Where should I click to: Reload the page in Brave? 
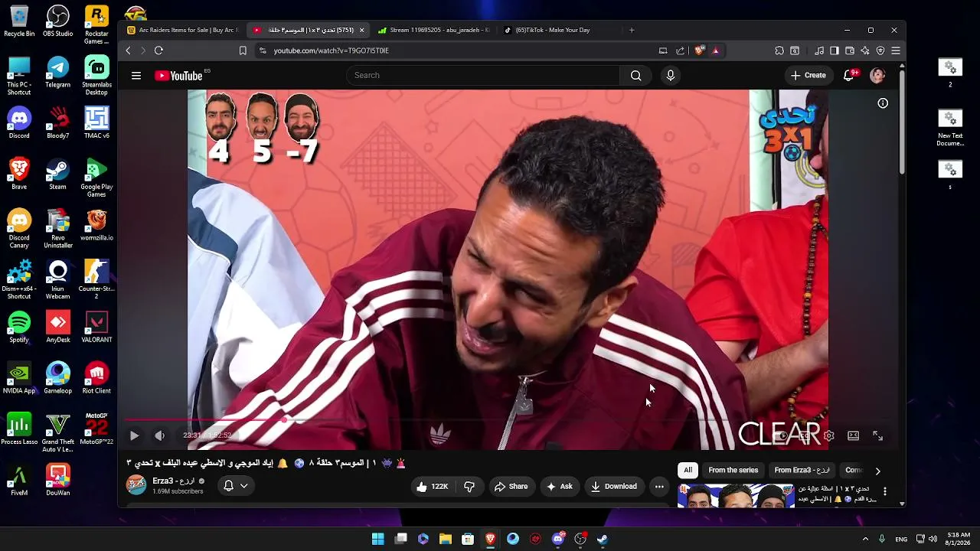[x=158, y=51]
